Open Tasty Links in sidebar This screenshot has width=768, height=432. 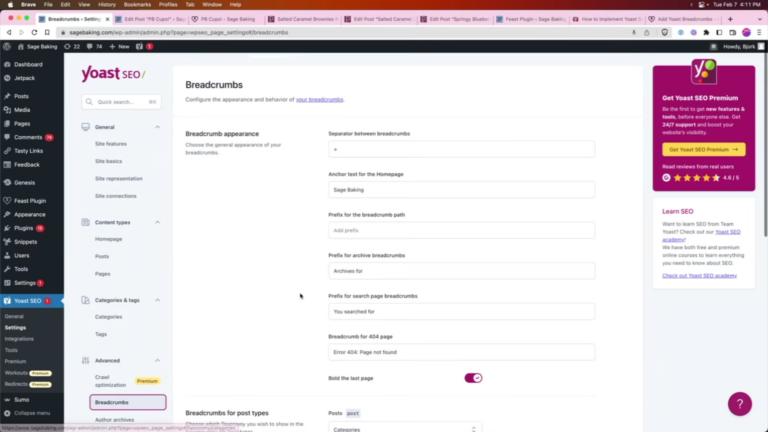pyautogui.click(x=28, y=151)
